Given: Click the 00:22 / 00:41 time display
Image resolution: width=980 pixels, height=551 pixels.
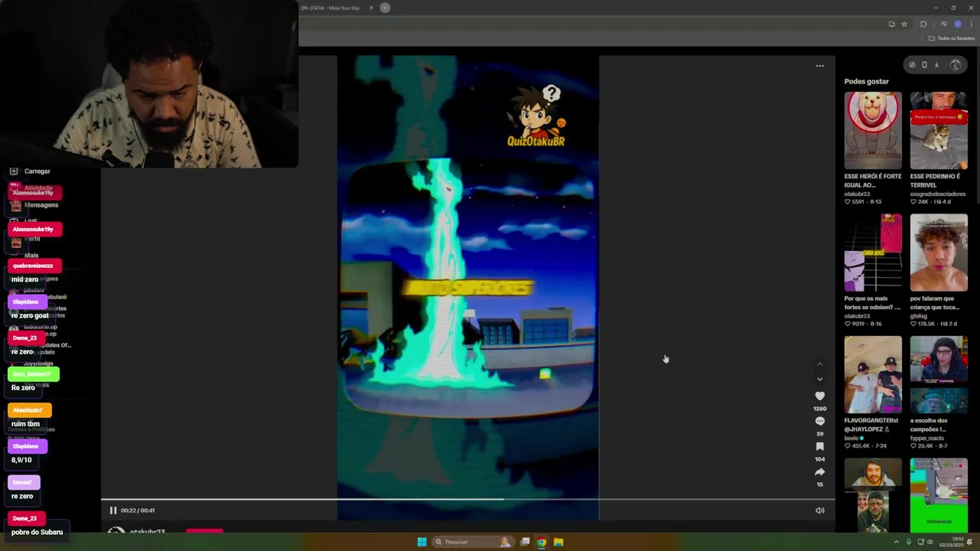Looking at the screenshot, I should 138,510.
